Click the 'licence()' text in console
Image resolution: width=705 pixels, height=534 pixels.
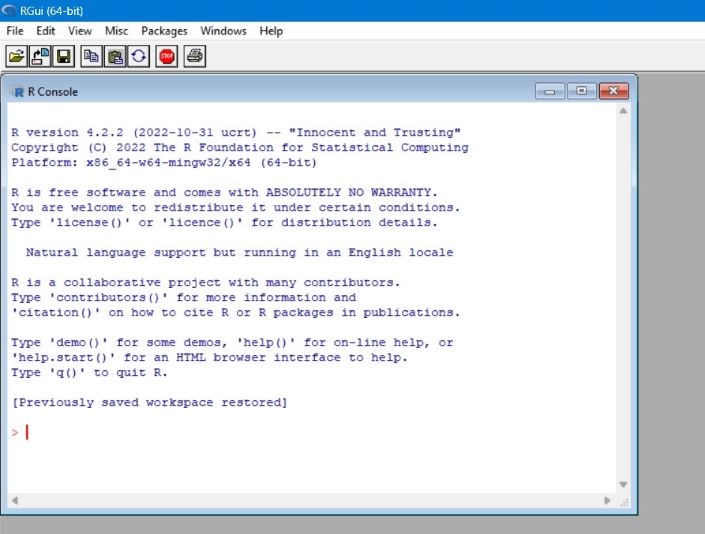pos(202,222)
